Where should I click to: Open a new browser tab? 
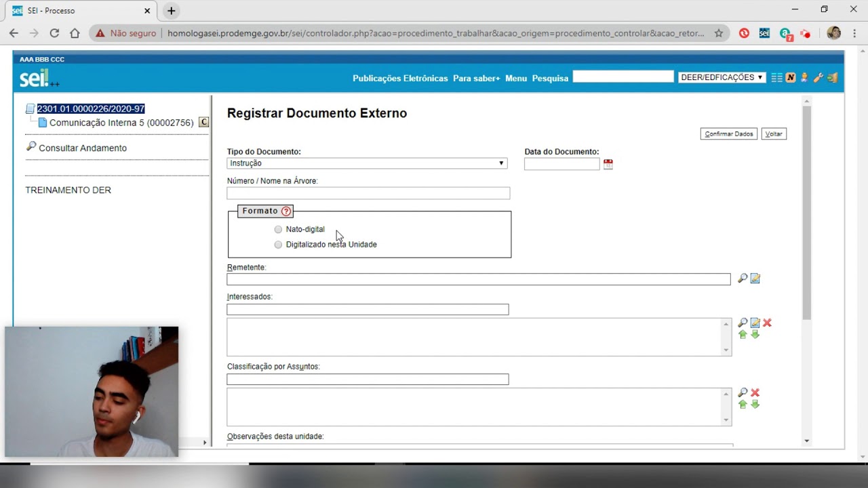pos(171,11)
